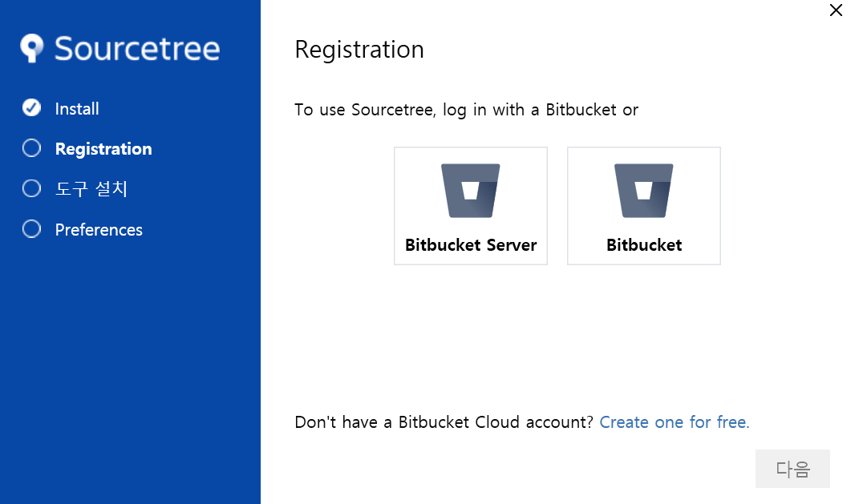Click the 'To use Sourcetree, log in' text
Image resolution: width=855 pixels, height=504 pixels.
coord(467,110)
